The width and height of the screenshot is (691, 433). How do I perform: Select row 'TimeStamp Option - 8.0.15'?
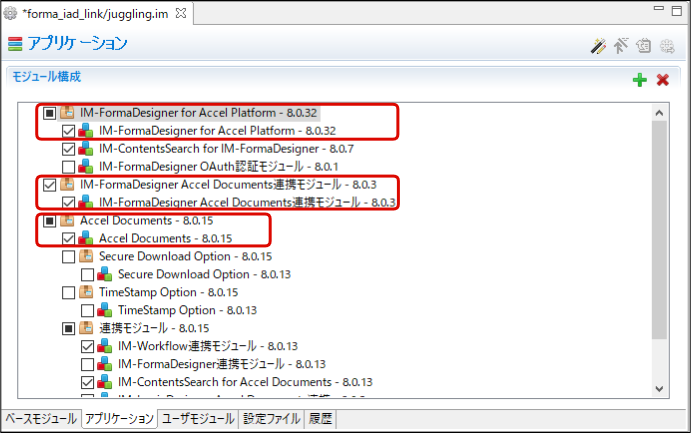click(168, 292)
